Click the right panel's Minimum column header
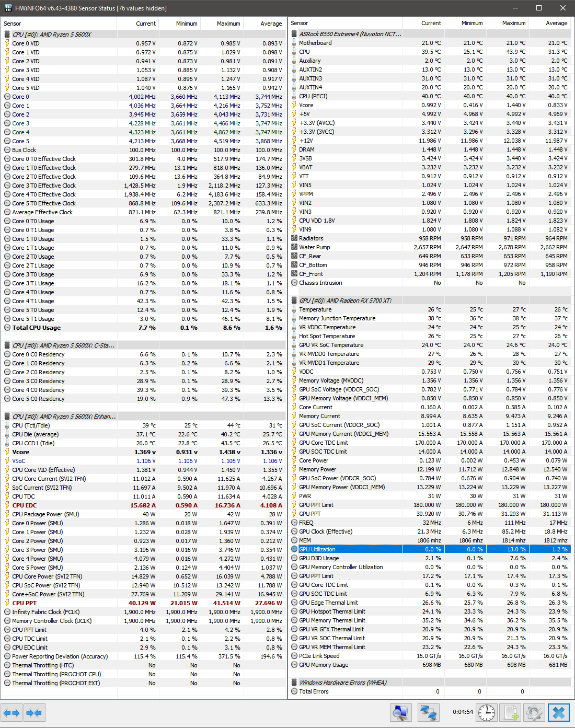 click(x=465, y=23)
